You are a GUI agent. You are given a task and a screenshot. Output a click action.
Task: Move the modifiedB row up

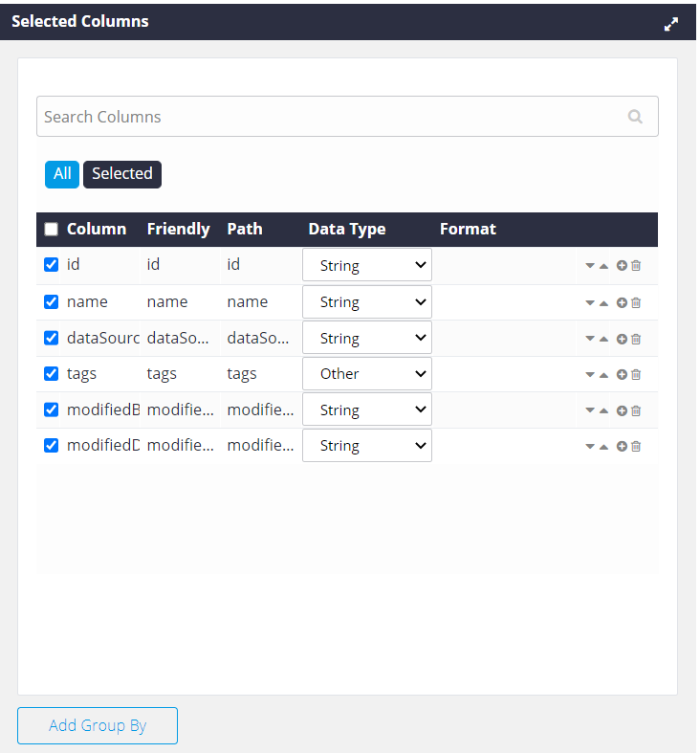tap(603, 410)
